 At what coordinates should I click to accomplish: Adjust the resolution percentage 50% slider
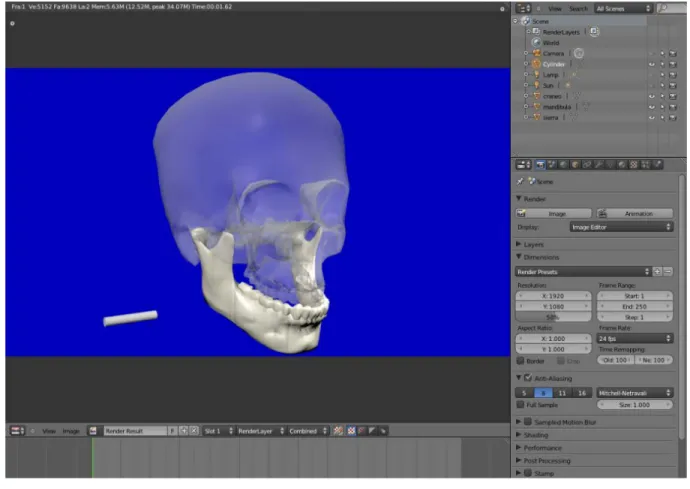pyautogui.click(x=554, y=317)
